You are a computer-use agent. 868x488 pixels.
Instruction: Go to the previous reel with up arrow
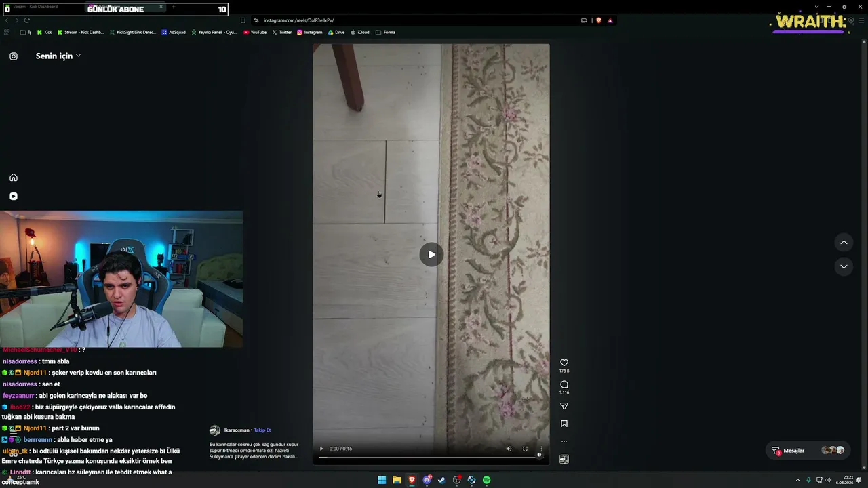pos(844,242)
